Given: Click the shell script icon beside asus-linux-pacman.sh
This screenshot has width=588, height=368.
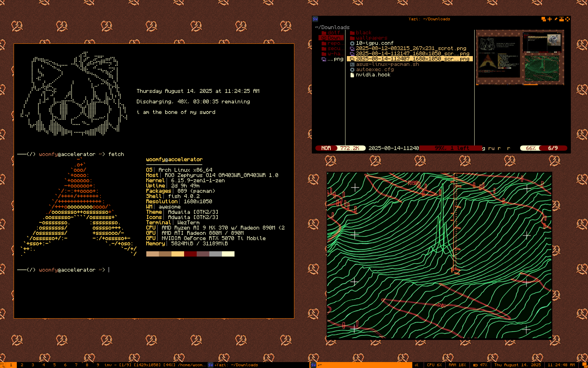Looking at the screenshot, I should (x=352, y=64).
